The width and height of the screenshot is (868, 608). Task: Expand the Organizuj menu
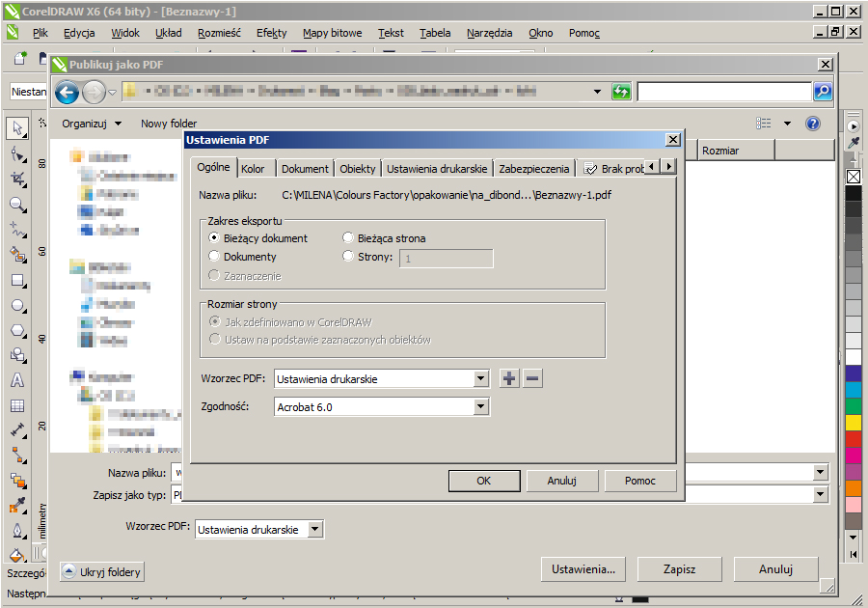point(92,124)
